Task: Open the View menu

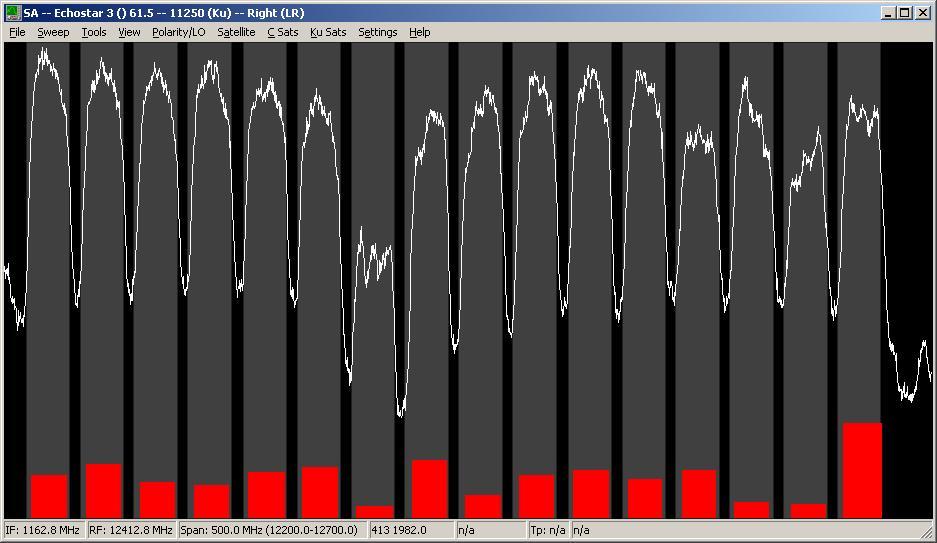Action: (x=129, y=32)
